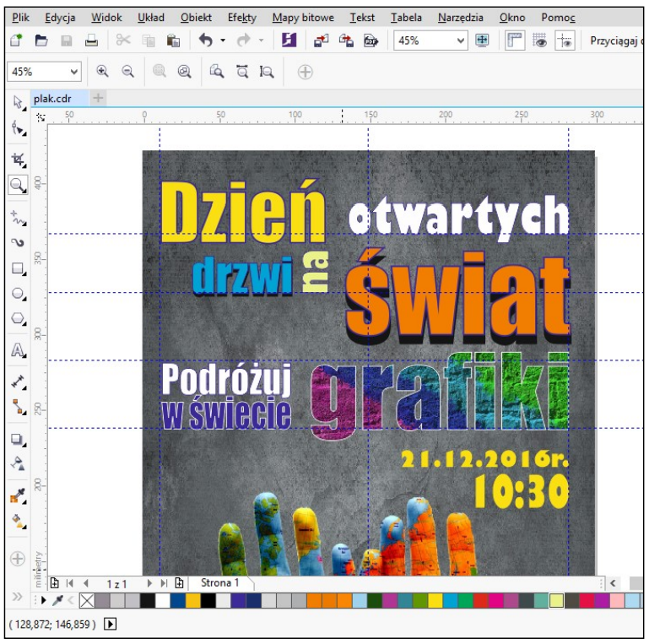Pick the Ellipse tool
Screen dimensions: 649x644
pyautogui.click(x=18, y=295)
